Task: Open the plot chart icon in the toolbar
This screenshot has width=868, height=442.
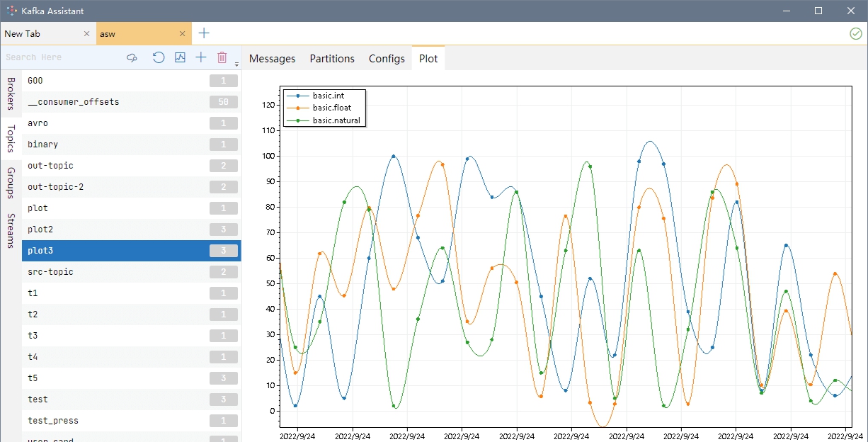Action: (180, 57)
